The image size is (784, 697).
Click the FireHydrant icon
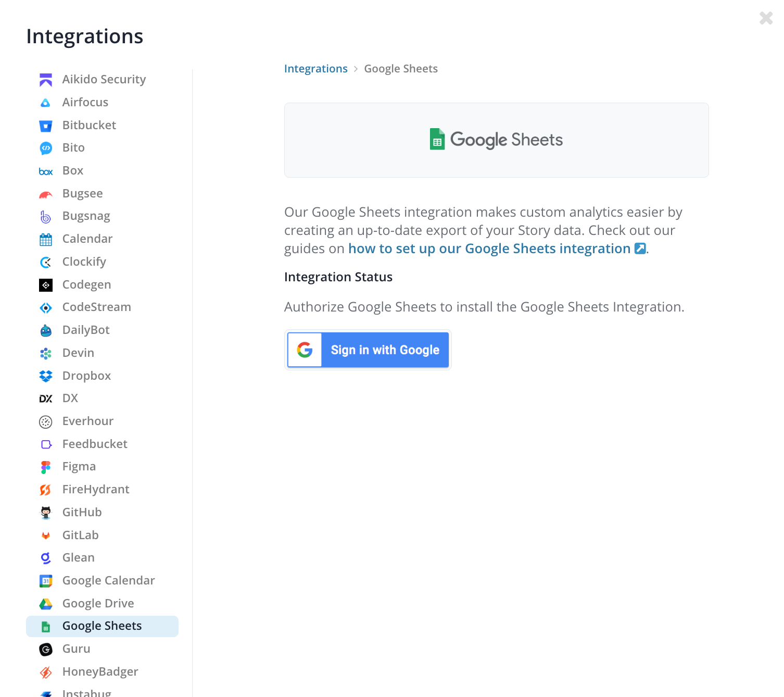click(x=46, y=490)
